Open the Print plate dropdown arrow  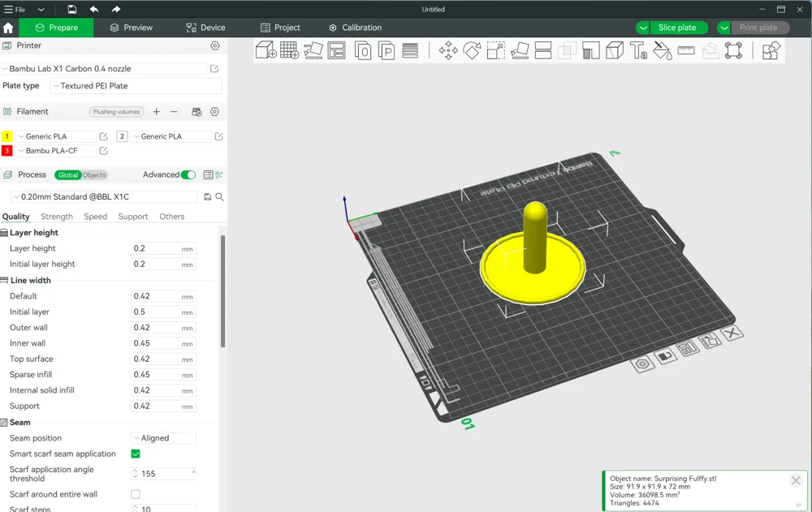(724, 28)
